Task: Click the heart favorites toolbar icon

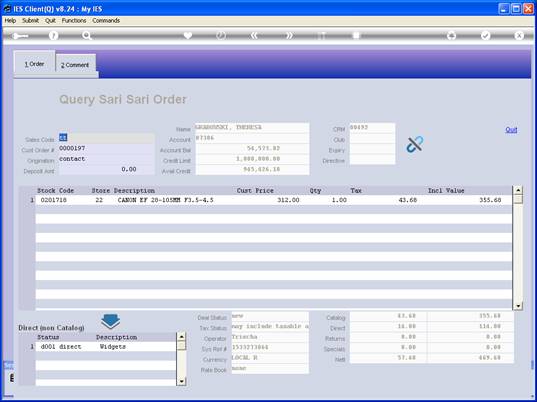Action: [187, 35]
